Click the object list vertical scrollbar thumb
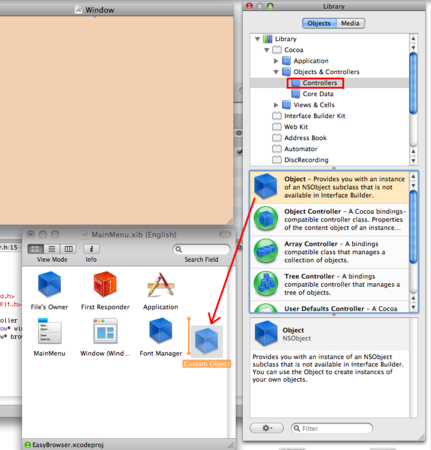This screenshot has height=450, width=431. click(x=413, y=227)
